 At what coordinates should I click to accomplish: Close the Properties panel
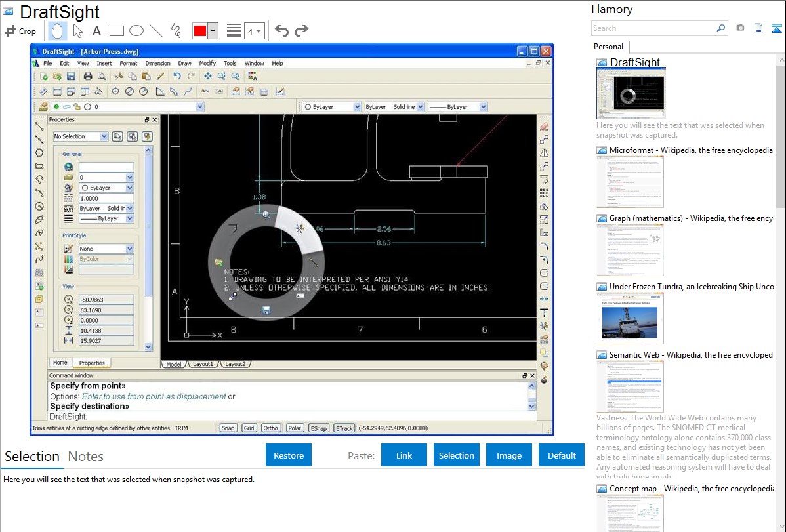pos(154,120)
